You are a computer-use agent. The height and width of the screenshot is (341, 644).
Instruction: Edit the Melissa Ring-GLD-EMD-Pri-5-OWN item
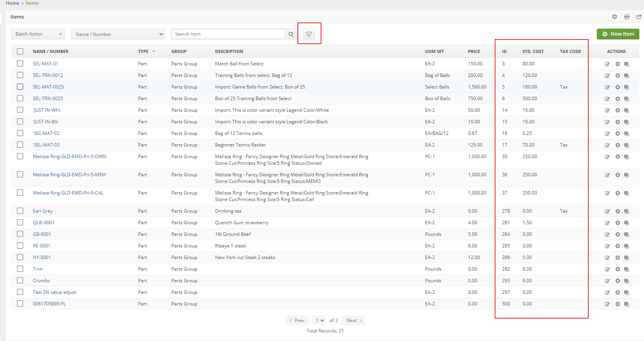(x=607, y=157)
